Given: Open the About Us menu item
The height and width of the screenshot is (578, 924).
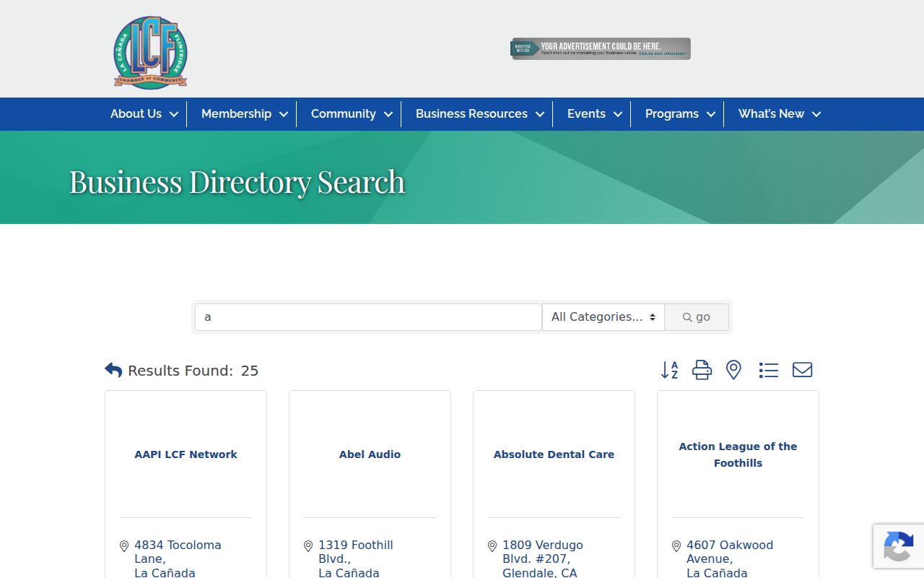Looking at the screenshot, I should (136, 113).
